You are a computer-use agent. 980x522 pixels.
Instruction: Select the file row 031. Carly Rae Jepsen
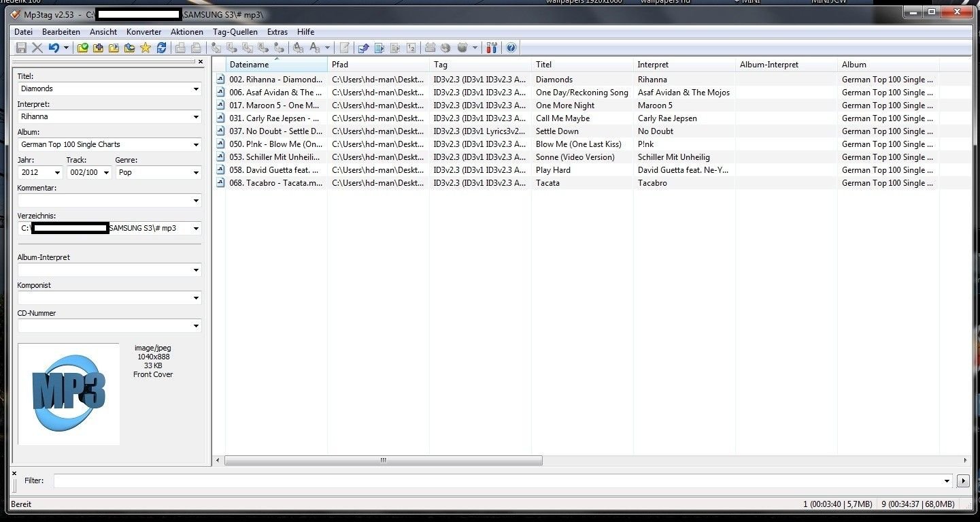point(592,118)
